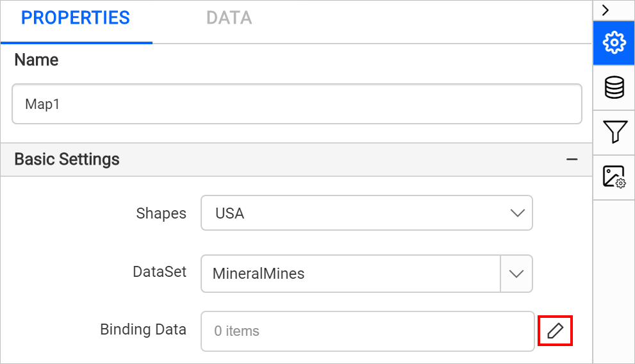This screenshot has width=635, height=364.
Task: Open the image settings icon panel
Action: [614, 177]
